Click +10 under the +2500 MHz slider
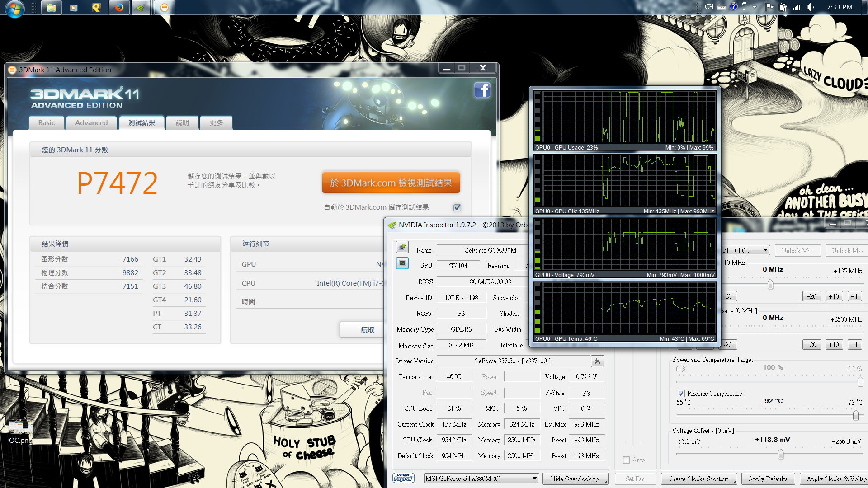The image size is (868, 488). coord(834,345)
